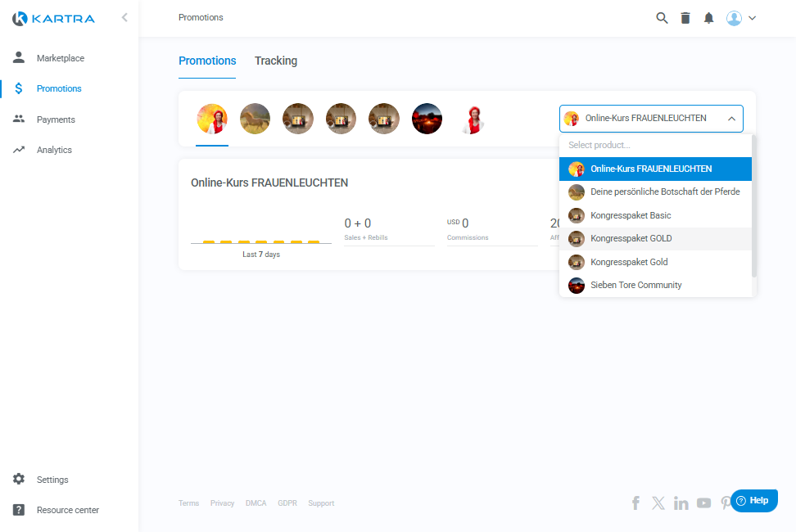Switch to the Promotions tab
796x532 pixels.
[x=207, y=61]
